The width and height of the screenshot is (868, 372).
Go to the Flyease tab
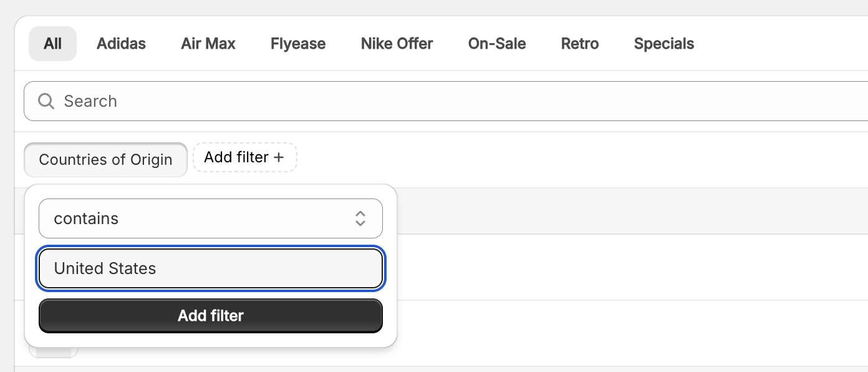click(x=298, y=44)
